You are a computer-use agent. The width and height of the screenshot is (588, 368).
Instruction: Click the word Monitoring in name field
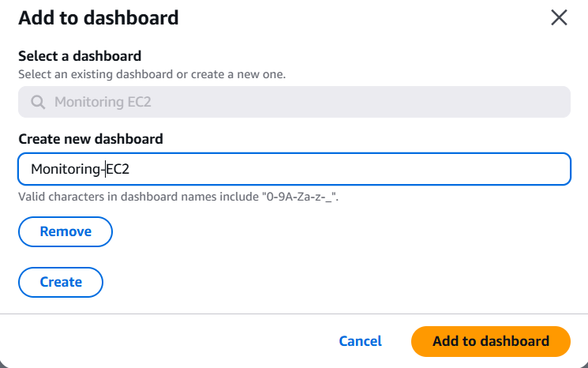pos(65,168)
